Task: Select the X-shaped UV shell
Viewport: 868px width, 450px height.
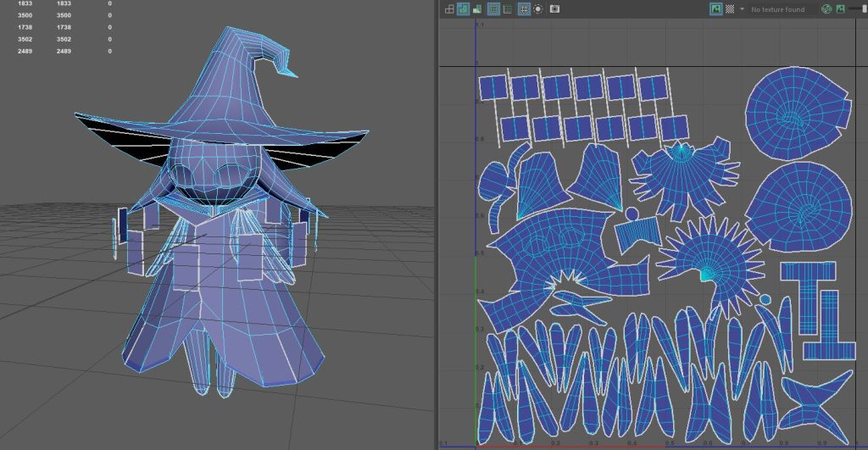Action: coord(818,406)
